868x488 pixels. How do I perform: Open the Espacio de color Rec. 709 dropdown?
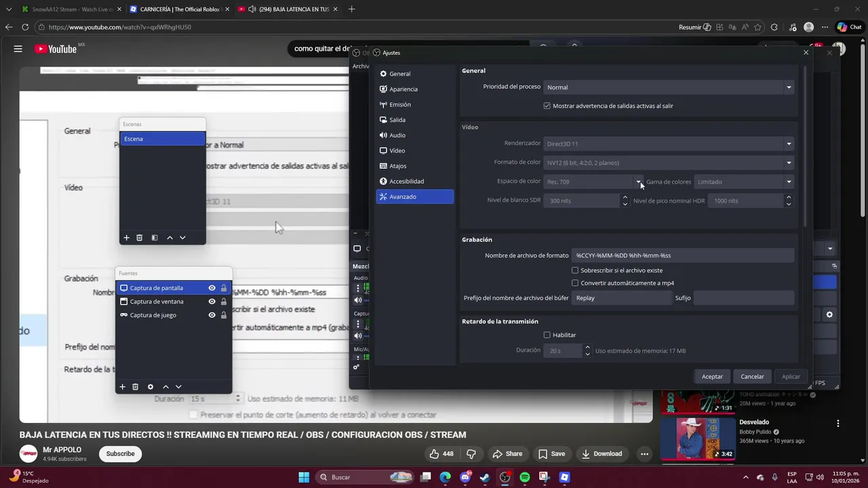pyautogui.click(x=593, y=182)
